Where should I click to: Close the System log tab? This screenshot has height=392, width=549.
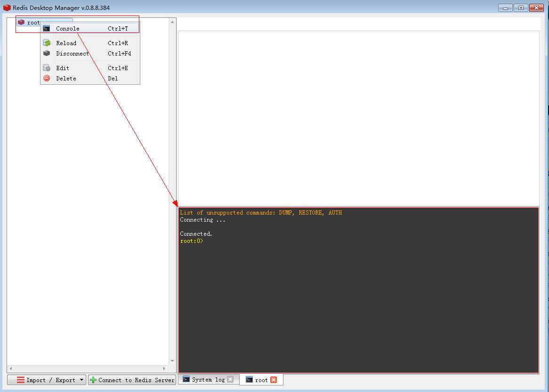click(230, 379)
